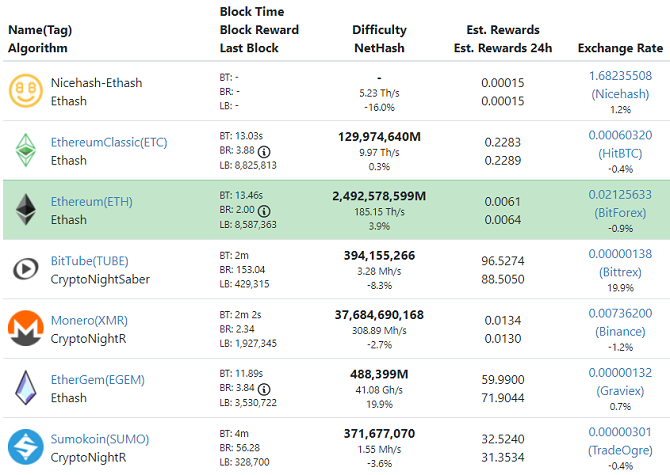The image size is (670, 475).
Task: Follow the (Graviex) exchange link
Action: (x=620, y=391)
